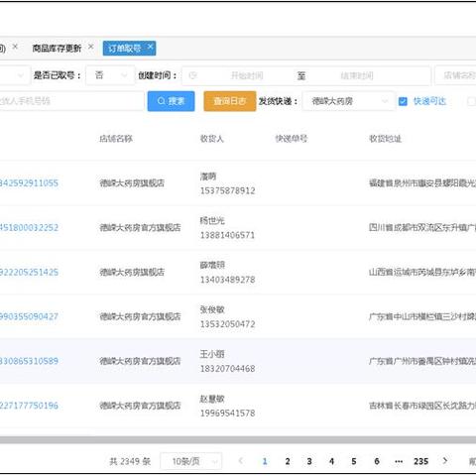Open the 是否已取号 dropdown
476x476 pixels.
(110, 75)
